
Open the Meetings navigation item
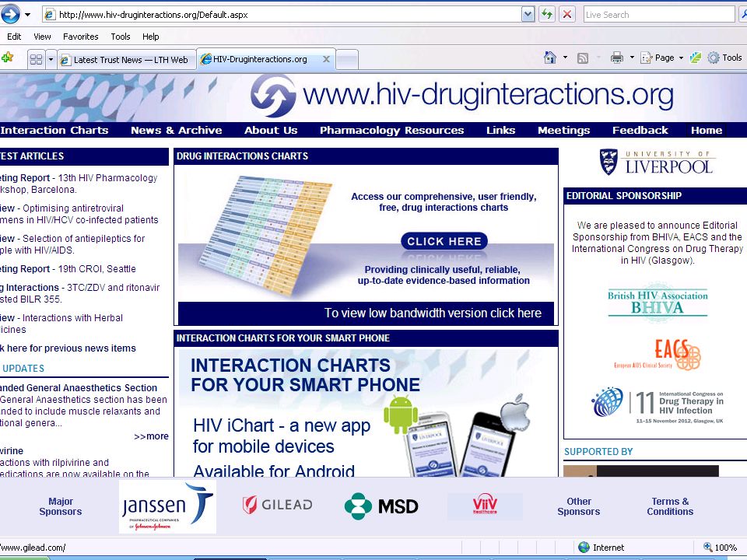(563, 130)
